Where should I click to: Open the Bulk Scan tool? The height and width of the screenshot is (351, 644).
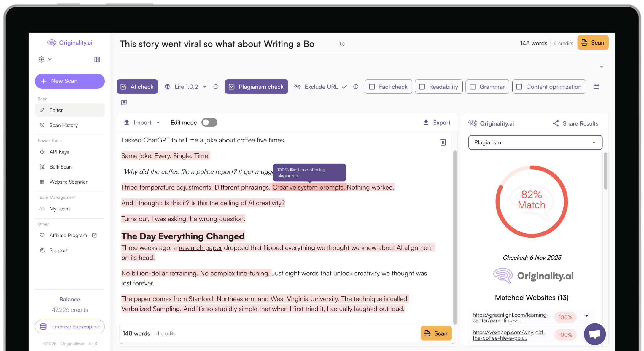tap(61, 167)
